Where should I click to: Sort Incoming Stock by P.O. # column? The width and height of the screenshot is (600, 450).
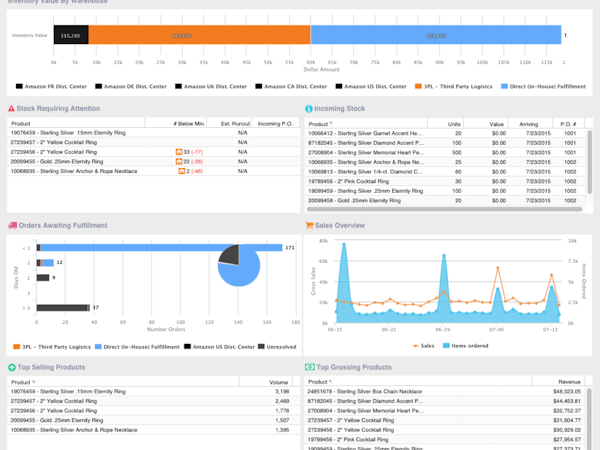point(568,124)
